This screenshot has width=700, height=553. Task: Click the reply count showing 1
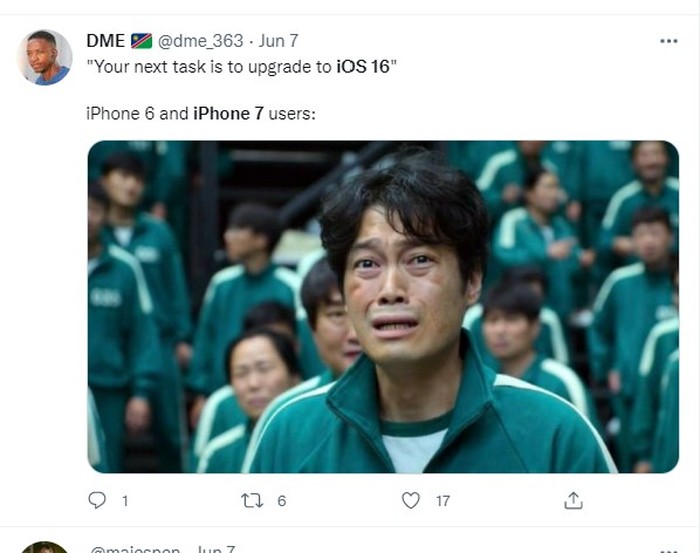pyautogui.click(x=125, y=501)
